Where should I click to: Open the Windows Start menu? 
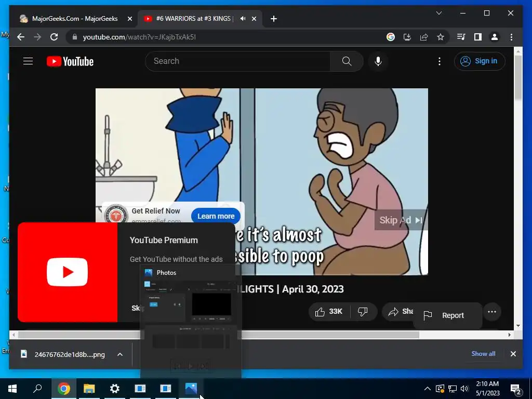[12, 388]
